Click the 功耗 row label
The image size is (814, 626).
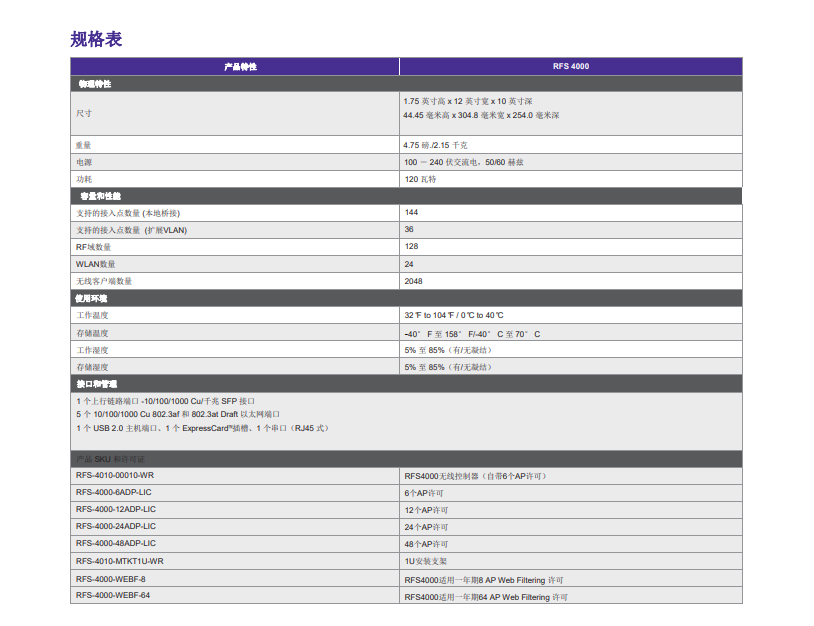click(84, 179)
